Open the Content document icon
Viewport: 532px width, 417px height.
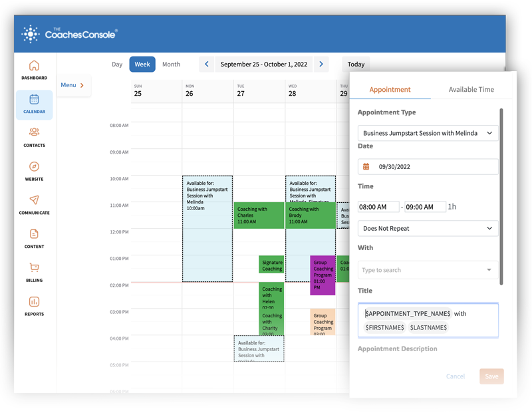[x=34, y=234]
